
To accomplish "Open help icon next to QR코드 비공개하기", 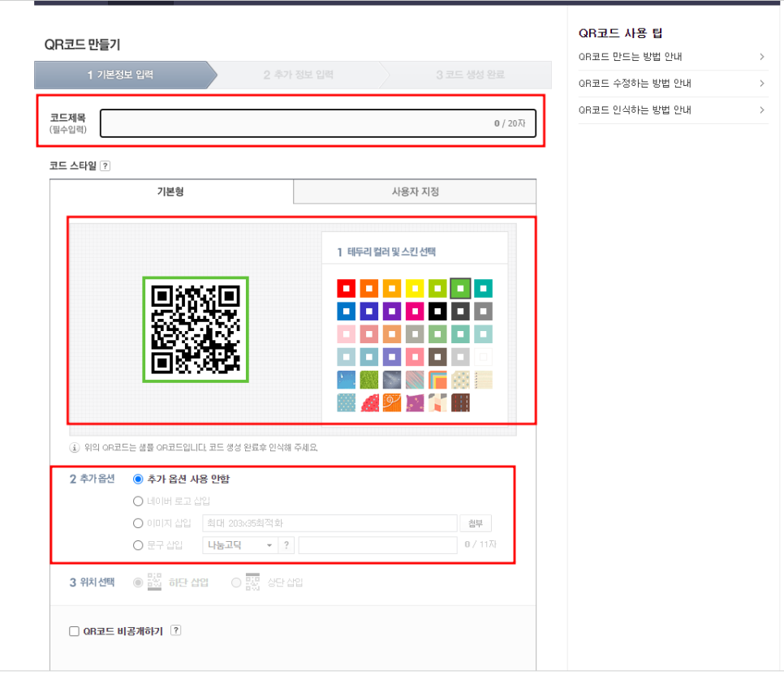I will (x=175, y=630).
